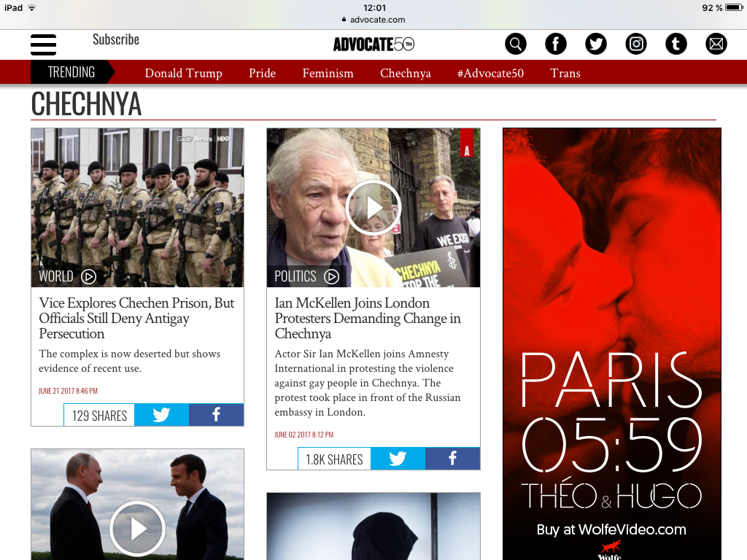
Task: Open the Advocate Twitter icon in header
Action: click(x=595, y=44)
